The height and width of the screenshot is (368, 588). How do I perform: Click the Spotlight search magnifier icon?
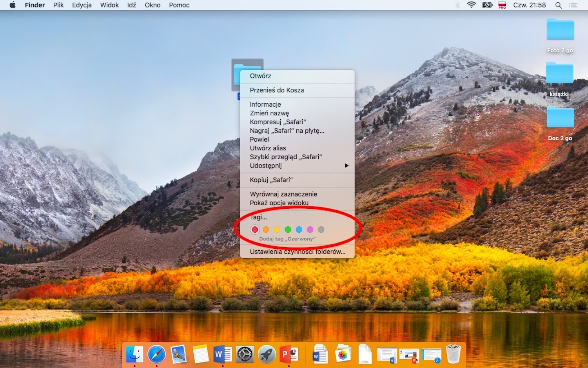(559, 5)
